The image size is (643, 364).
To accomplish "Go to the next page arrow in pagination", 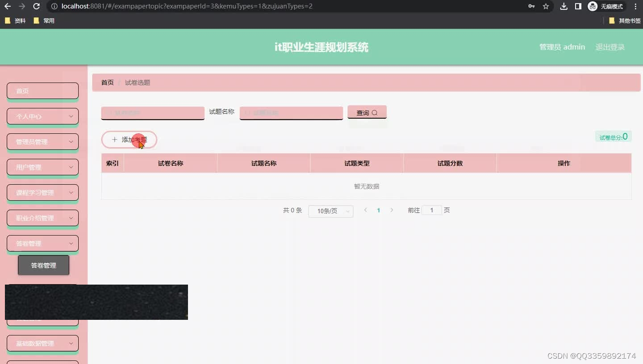I will (x=392, y=210).
